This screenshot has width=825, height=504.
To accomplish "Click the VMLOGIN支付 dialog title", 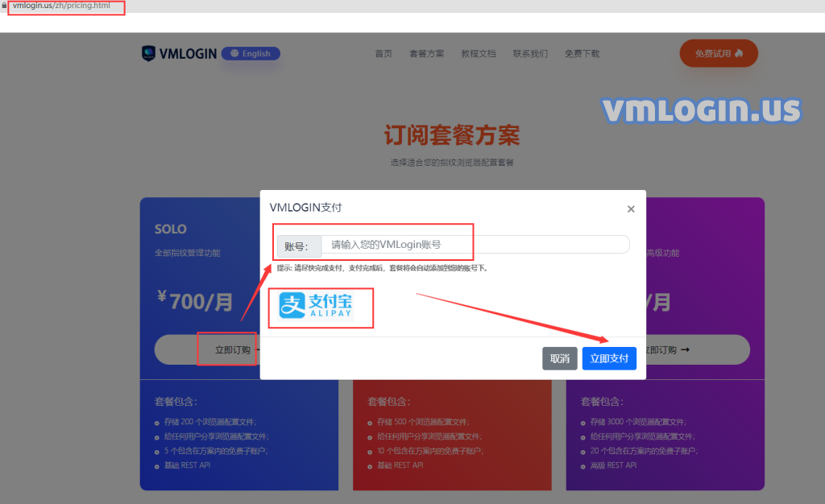I will (x=305, y=208).
